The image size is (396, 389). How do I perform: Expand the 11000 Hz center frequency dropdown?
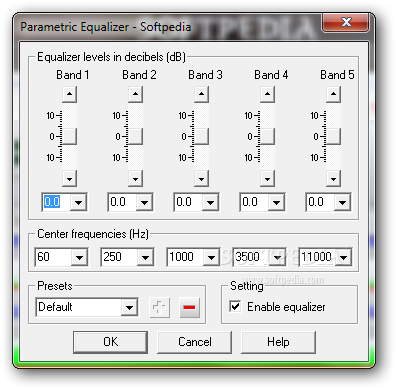(x=343, y=257)
